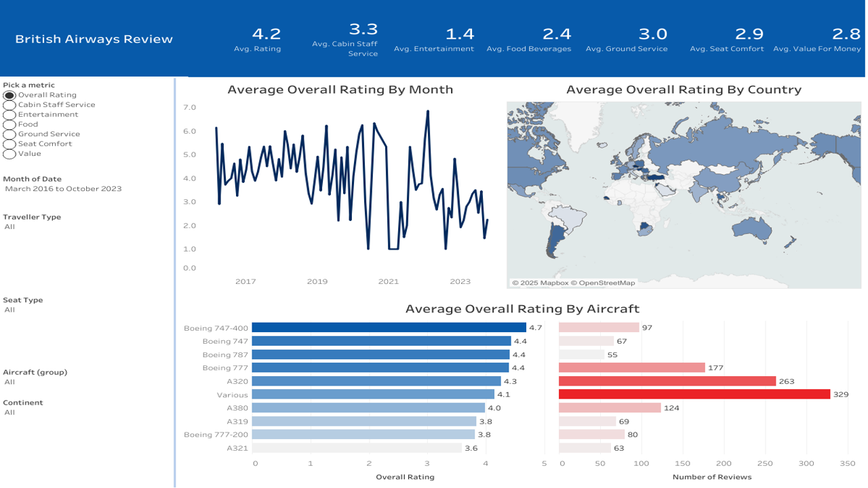Select the A319 overall rating bar
This screenshot has width=868, height=488.
[364, 421]
